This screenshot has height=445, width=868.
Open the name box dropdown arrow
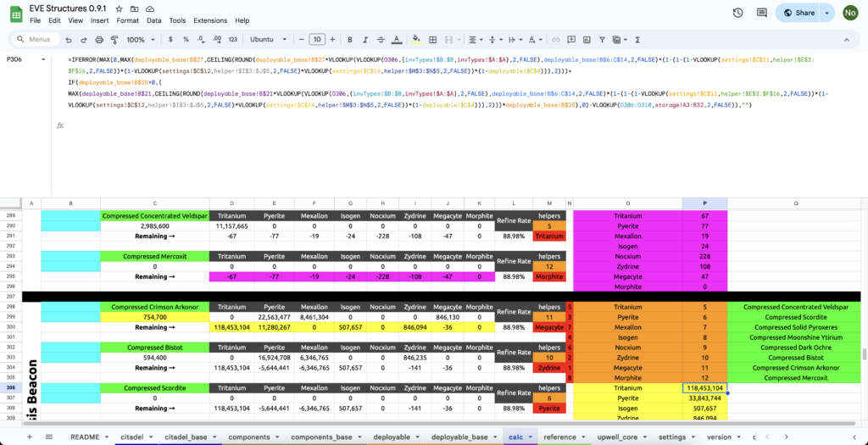coord(44,58)
